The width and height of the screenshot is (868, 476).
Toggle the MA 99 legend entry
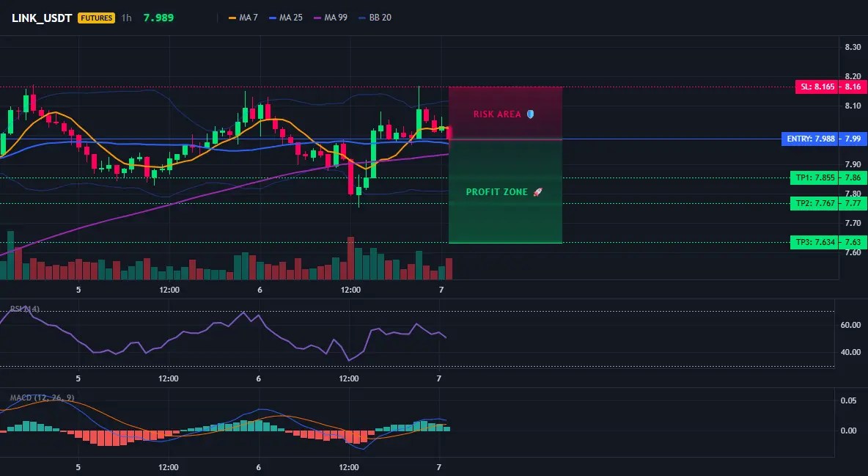point(331,18)
